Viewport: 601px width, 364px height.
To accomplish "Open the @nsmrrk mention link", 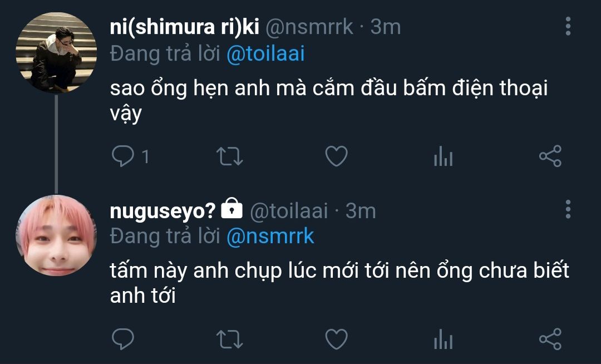I will tap(270, 237).
